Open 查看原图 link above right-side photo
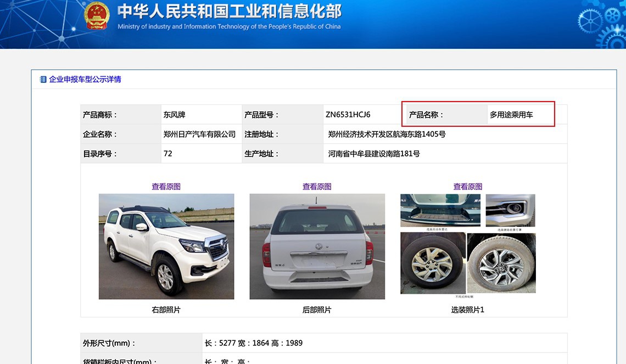Screen dimensions: 626x364 click(x=166, y=186)
